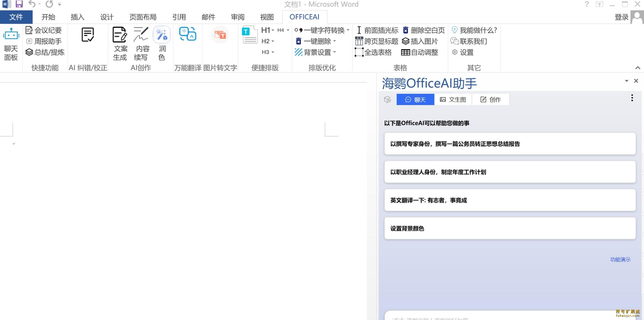Open the 周报助手 weekly report helper
The image size is (644, 320).
click(44, 41)
